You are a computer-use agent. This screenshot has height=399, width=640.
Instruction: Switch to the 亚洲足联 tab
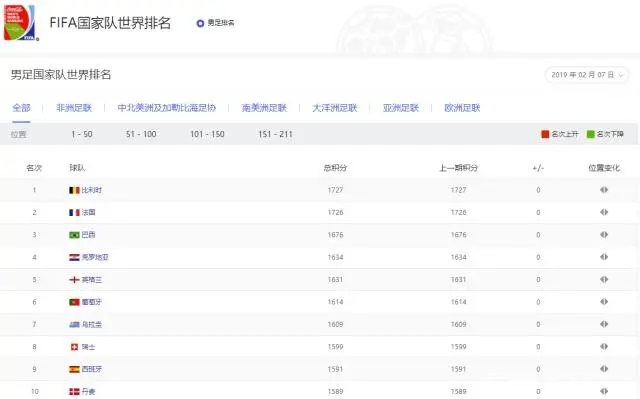(401, 108)
